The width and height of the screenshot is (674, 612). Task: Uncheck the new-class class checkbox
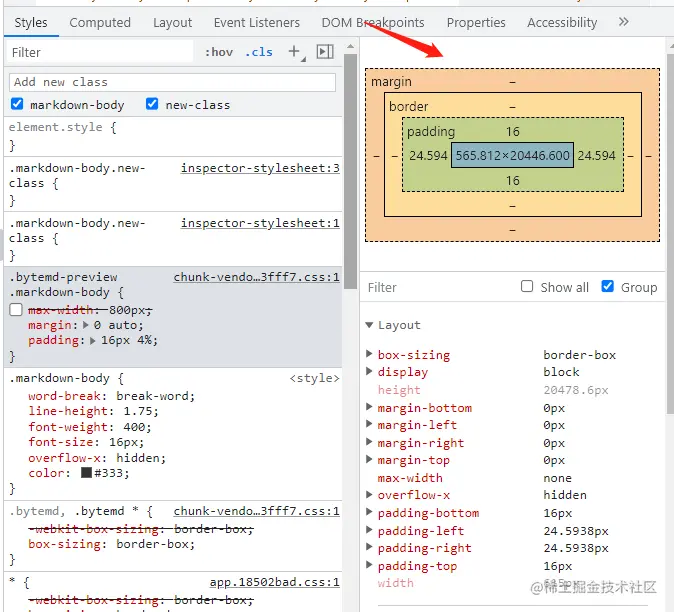(152, 104)
